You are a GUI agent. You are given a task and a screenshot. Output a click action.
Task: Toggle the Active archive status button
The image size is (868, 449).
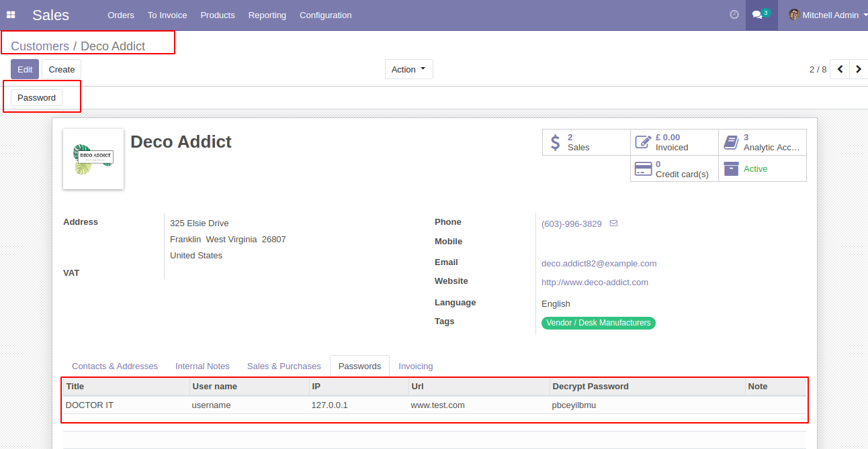tap(762, 168)
